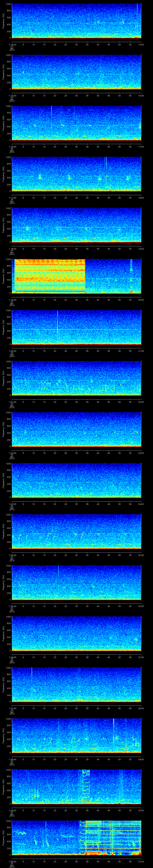Click the '1:23:00' start time label

click(12, 504)
